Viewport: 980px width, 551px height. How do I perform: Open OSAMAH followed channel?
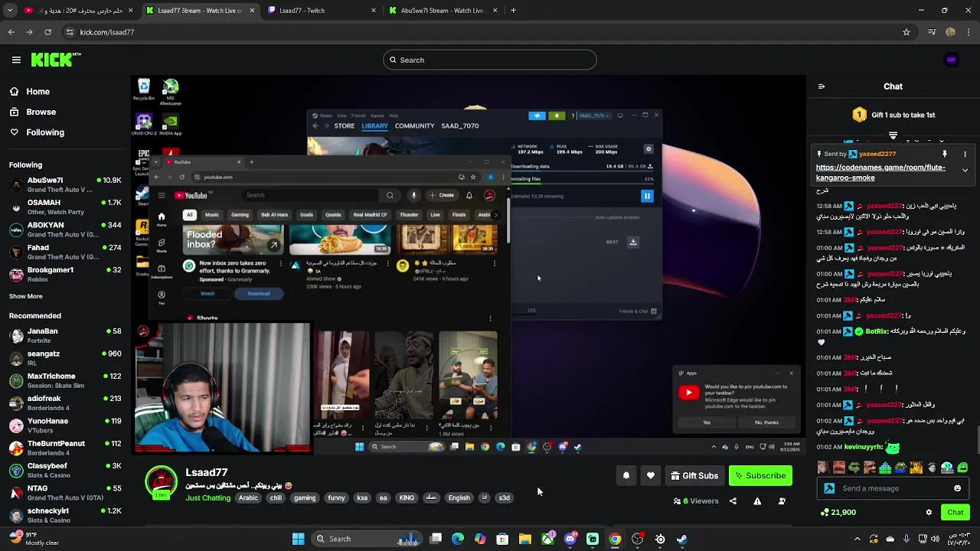tap(65, 207)
